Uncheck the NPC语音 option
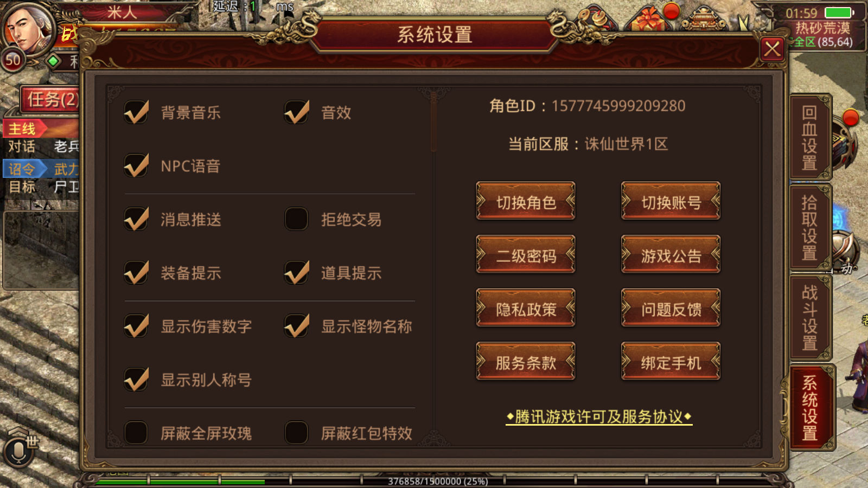This screenshot has width=868, height=488. (x=136, y=165)
